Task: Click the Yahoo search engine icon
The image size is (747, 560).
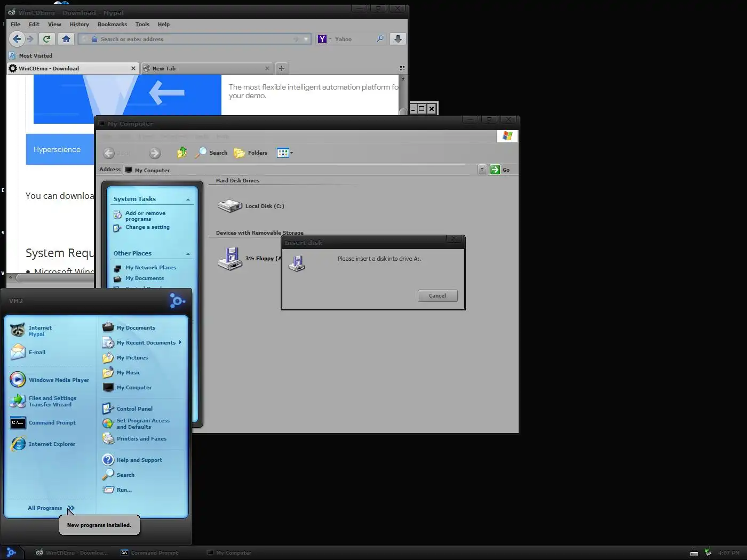Action: click(x=322, y=39)
